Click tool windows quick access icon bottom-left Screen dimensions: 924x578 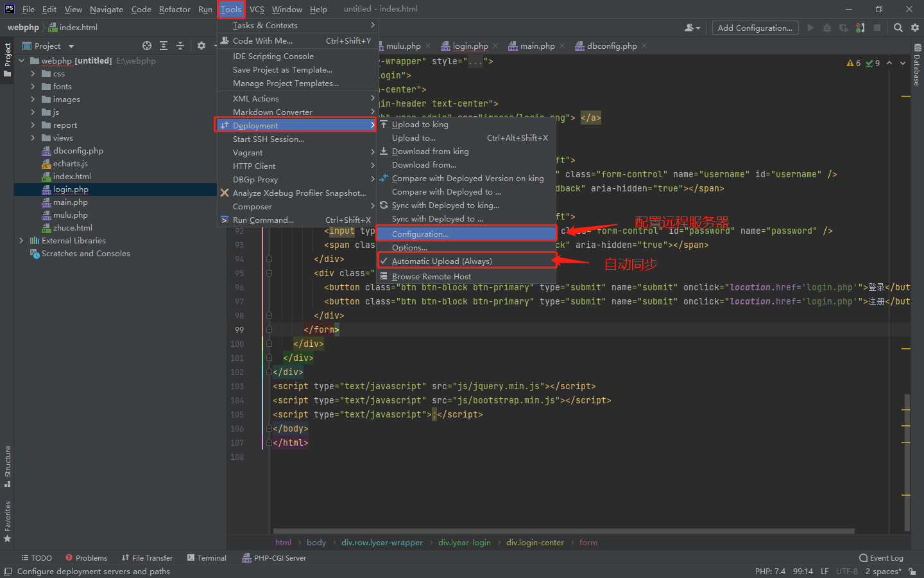click(x=8, y=572)
